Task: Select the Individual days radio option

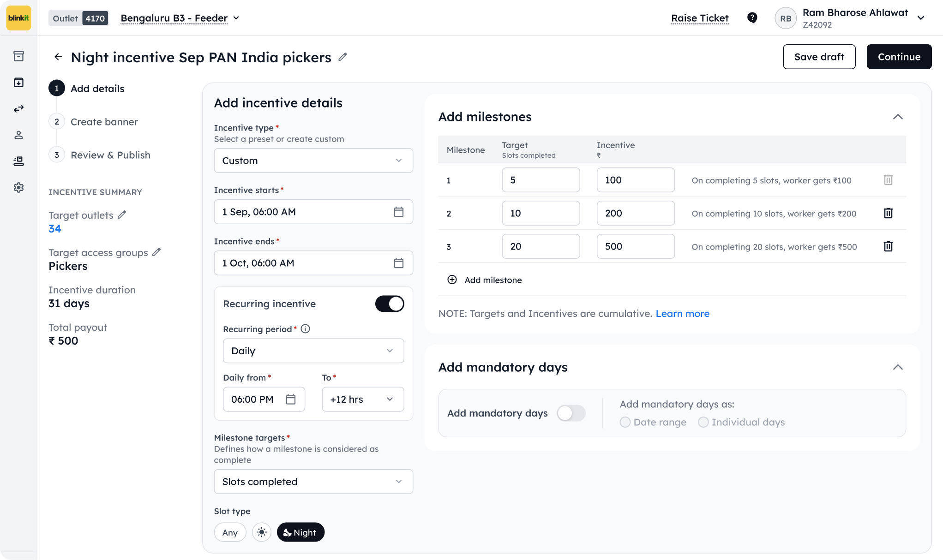Action: click(741, 422)
